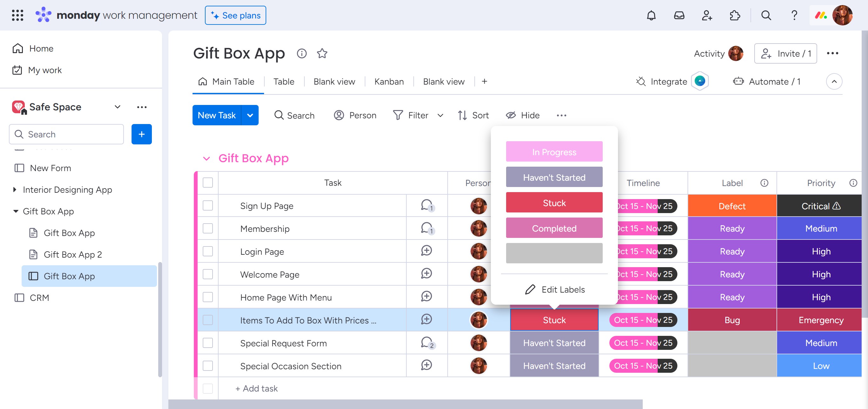Viewport: 868px width, 409px height.
Task: Expand Safe Space workspace switcher
Action: pyautogui.click(x=117, y=107)
